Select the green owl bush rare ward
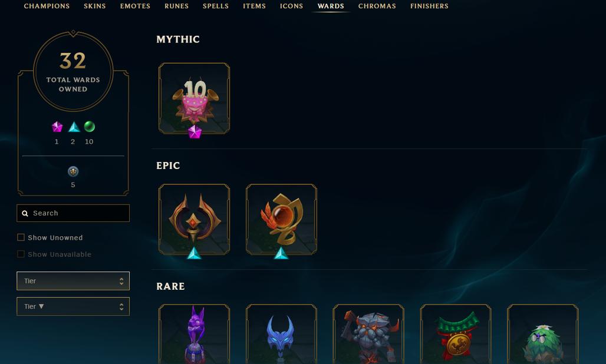The width and height of the screenshot is (606, 364). tap(543, 335)
